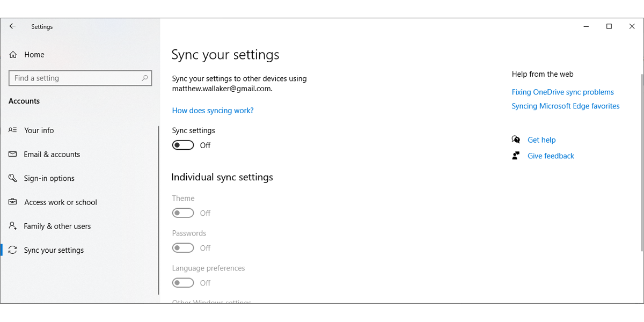Open 'Syncing Microsoft Edge favorites' link
The height and width of the screenshot is (322, 644).
(566, 106)
